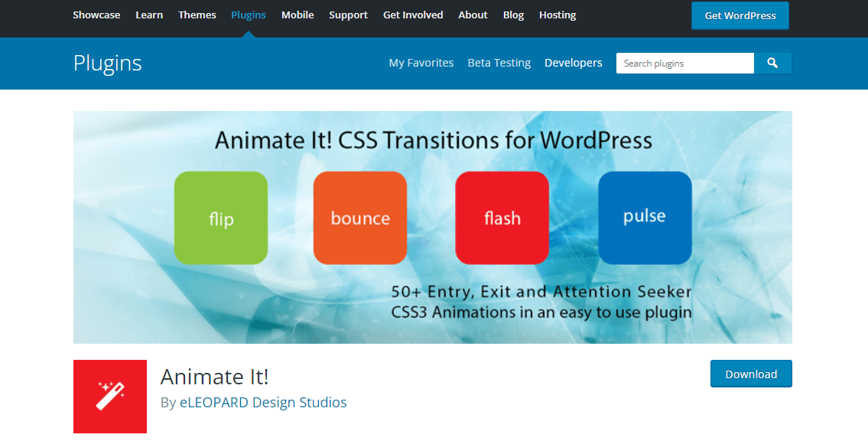868x441 pixels.
Task: Open the Get Involved menu item
Action: coord(413,15)
